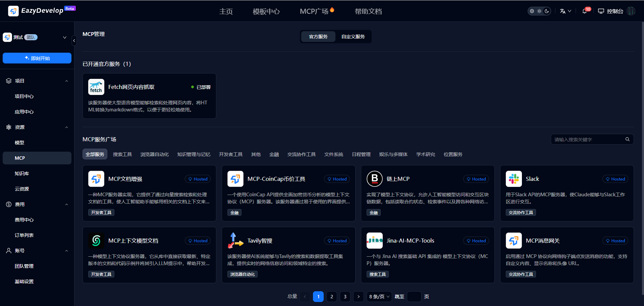The height and width of the screenshot is (306, 644).
Task: Collapse the sidebar with the arrow handle
Action: tap(74, 41)
